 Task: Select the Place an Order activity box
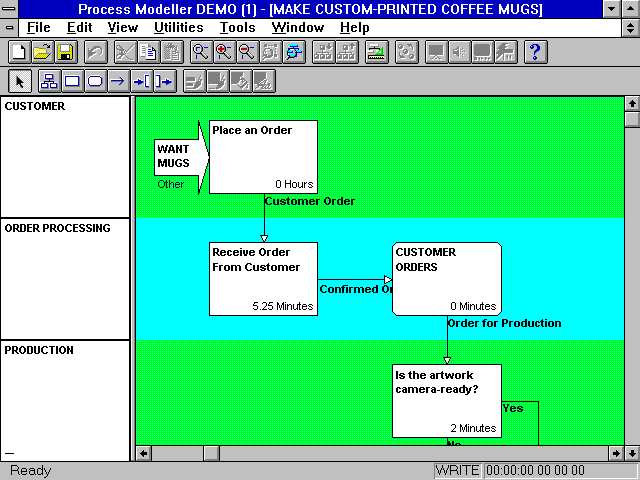(263, 157)
